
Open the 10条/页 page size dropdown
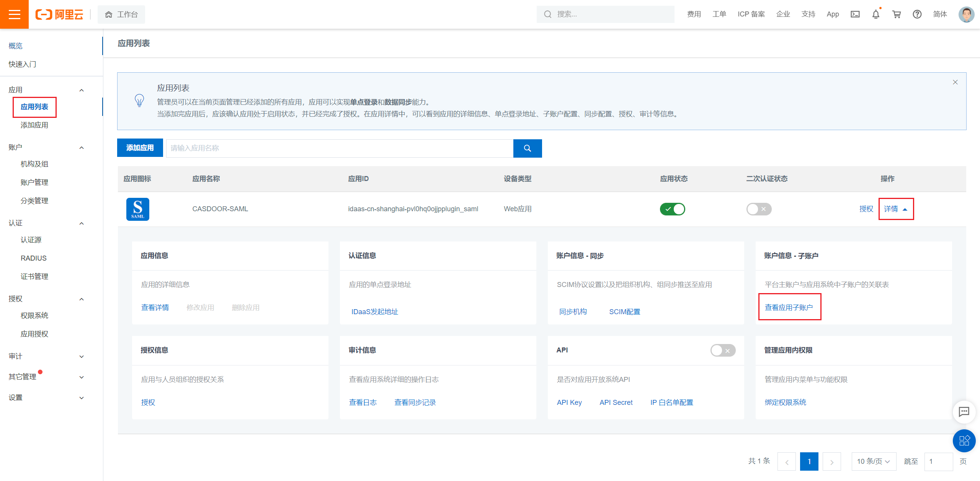(x=874, y=461)
